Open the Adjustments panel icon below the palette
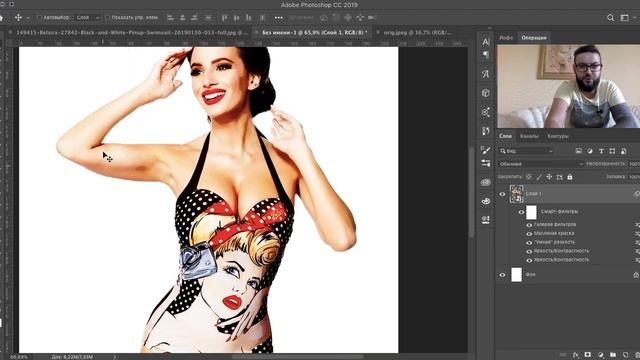 (x=486, y=220)
